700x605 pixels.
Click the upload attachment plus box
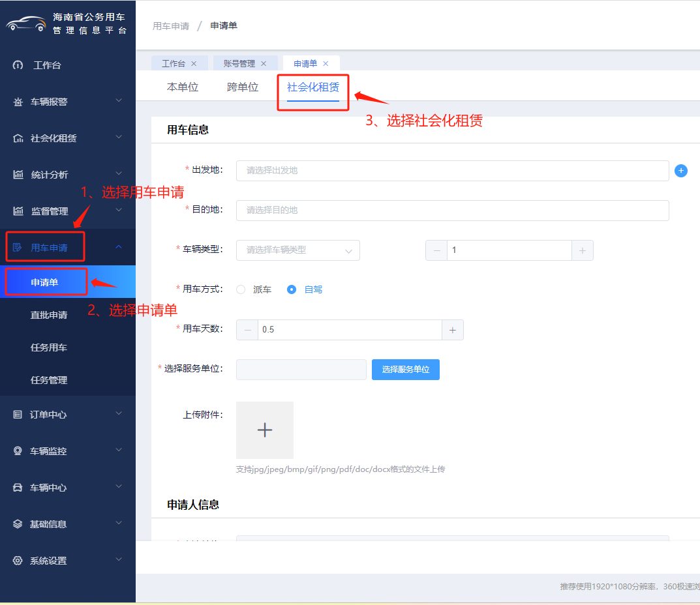264,430
